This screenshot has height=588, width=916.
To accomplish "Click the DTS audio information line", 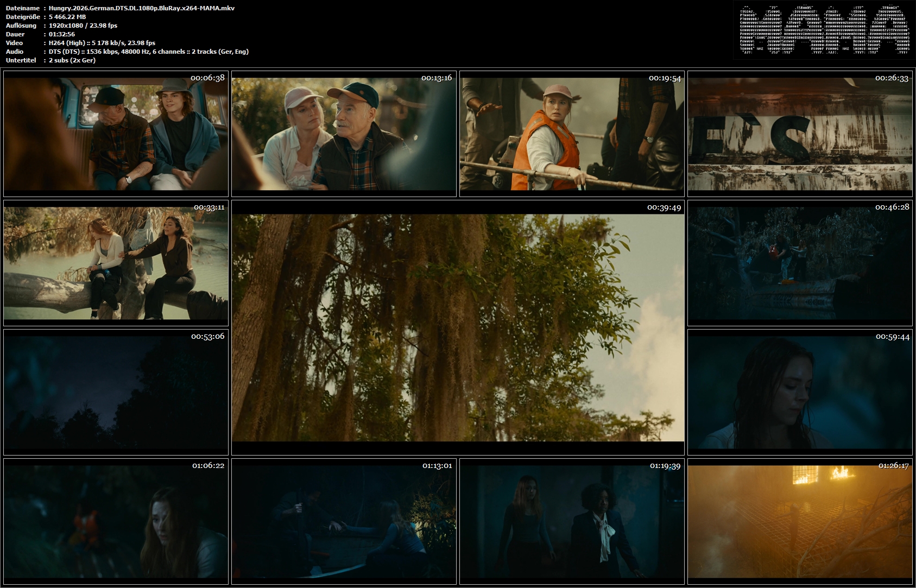I will click(x=149, y=52).
